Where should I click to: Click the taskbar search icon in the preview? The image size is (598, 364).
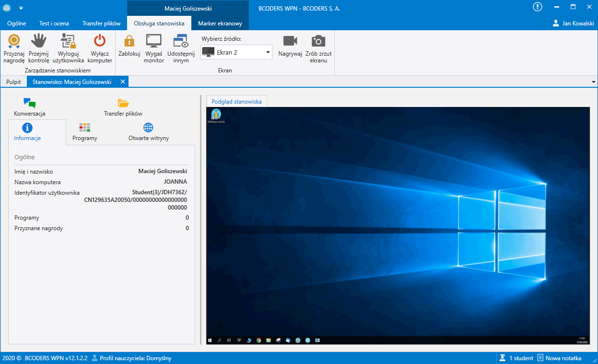click(219, 341)
